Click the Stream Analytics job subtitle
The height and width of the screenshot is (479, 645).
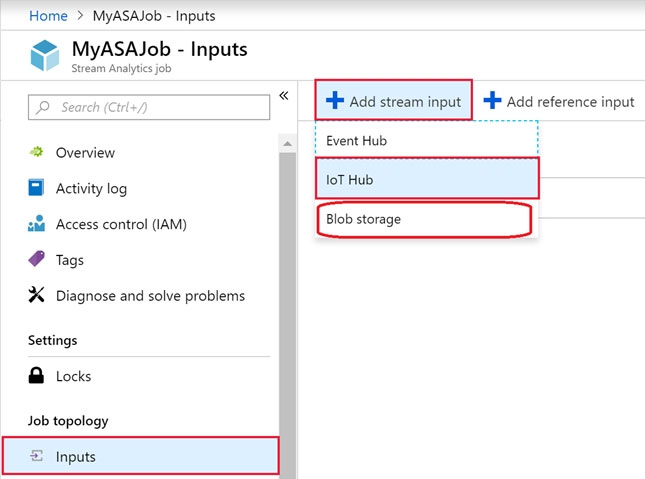(121, 68)
